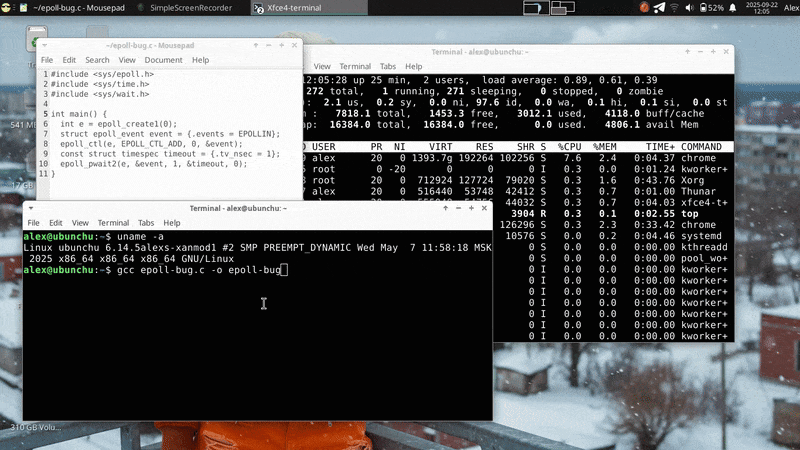Close the back top terminal window
Image resolution: width=800 pixels, height=450 pixels.
point(726,52)
